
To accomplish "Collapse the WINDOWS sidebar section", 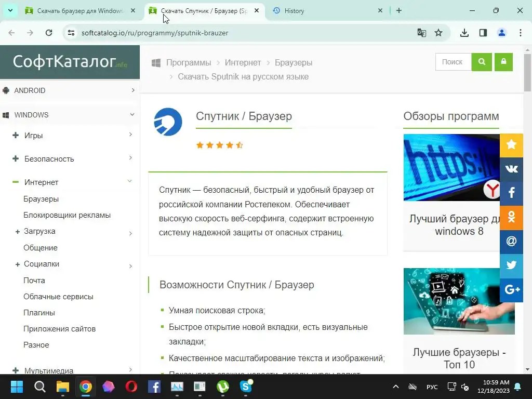I will click(x=70, y=115).
